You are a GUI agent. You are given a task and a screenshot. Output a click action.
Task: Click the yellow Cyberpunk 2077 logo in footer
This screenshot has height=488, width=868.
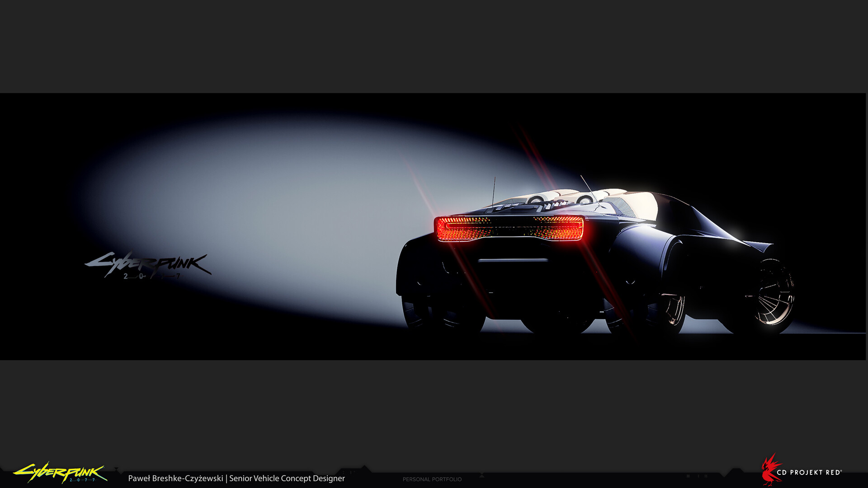(60, 473)
